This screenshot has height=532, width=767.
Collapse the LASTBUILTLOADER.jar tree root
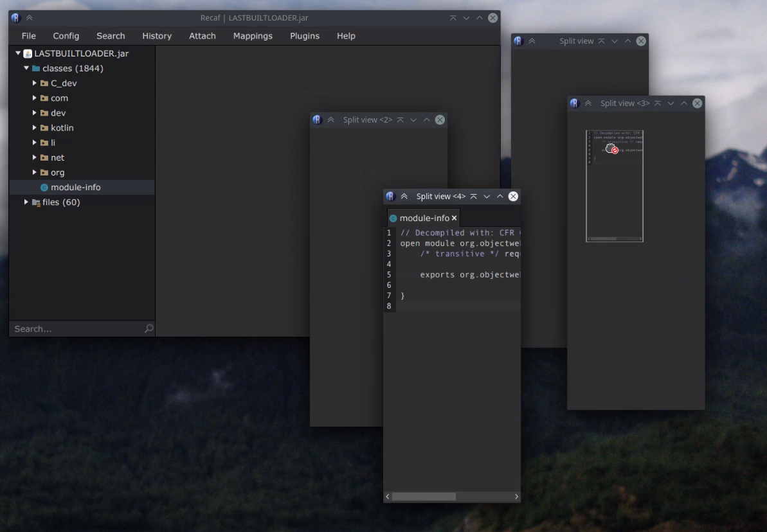[18, 53]
